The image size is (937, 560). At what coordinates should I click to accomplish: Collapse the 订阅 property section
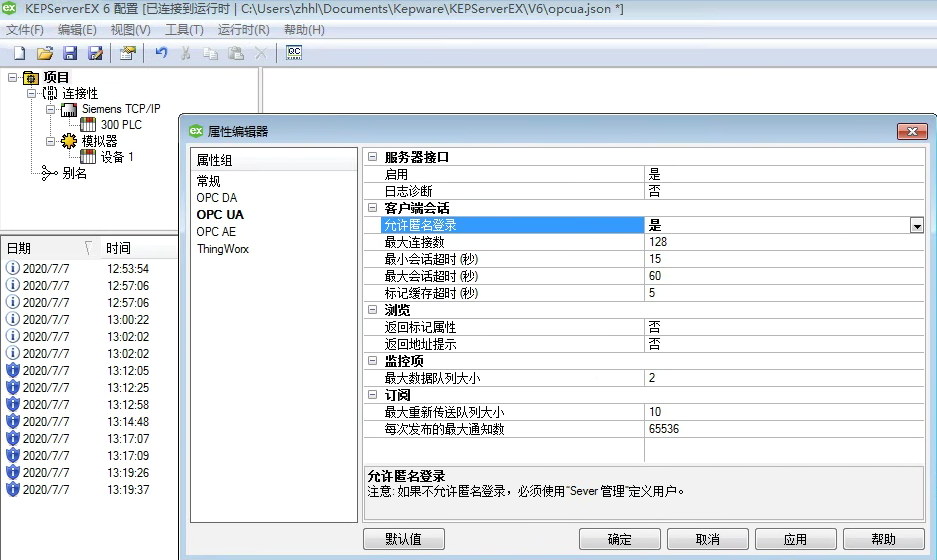[373, 395]
